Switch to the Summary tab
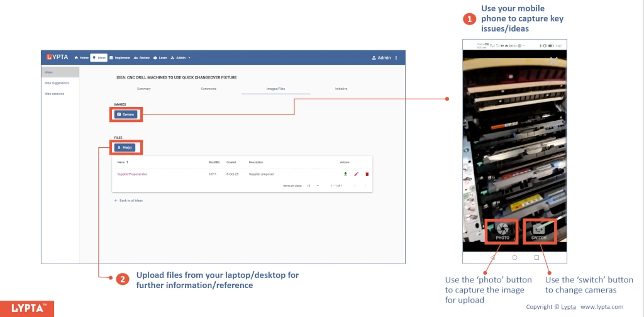644x317 pixels. (x=144, y=89)
